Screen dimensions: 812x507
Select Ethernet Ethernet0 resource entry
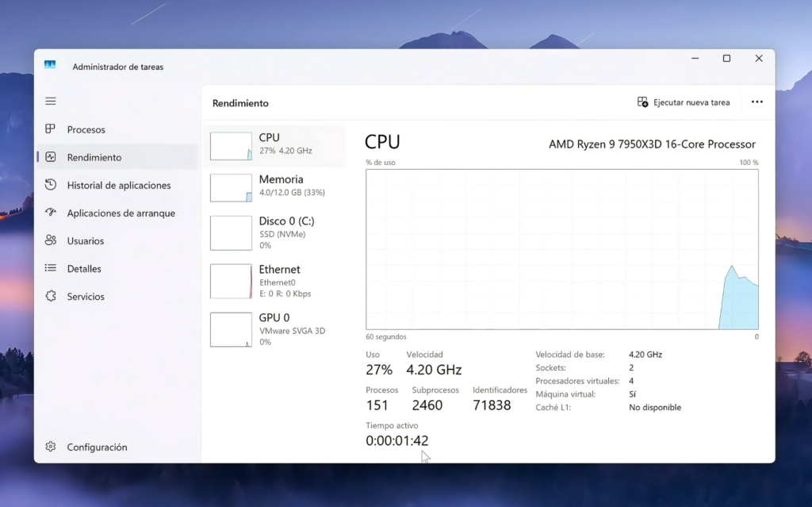[x=274, y=281]
